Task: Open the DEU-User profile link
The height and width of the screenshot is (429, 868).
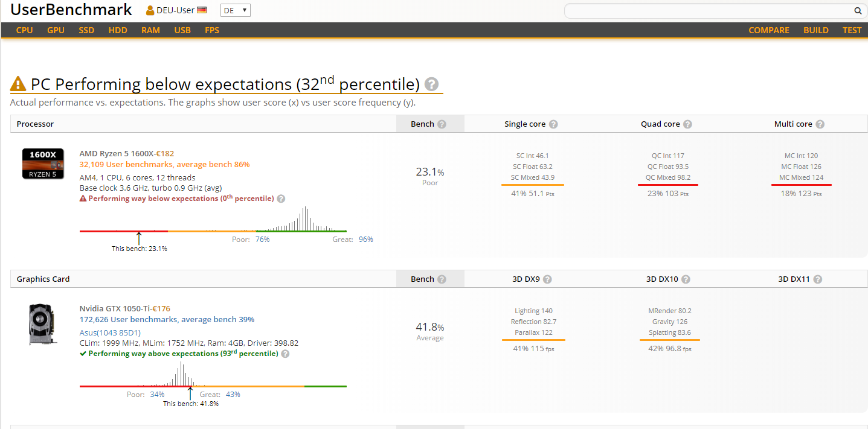Action: [175, 10]
